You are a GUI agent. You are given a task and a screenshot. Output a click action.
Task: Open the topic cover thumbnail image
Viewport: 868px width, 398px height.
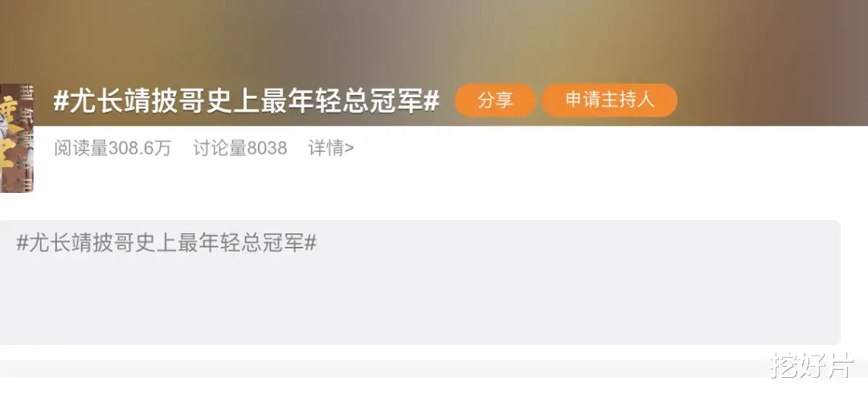click(17, 138)
